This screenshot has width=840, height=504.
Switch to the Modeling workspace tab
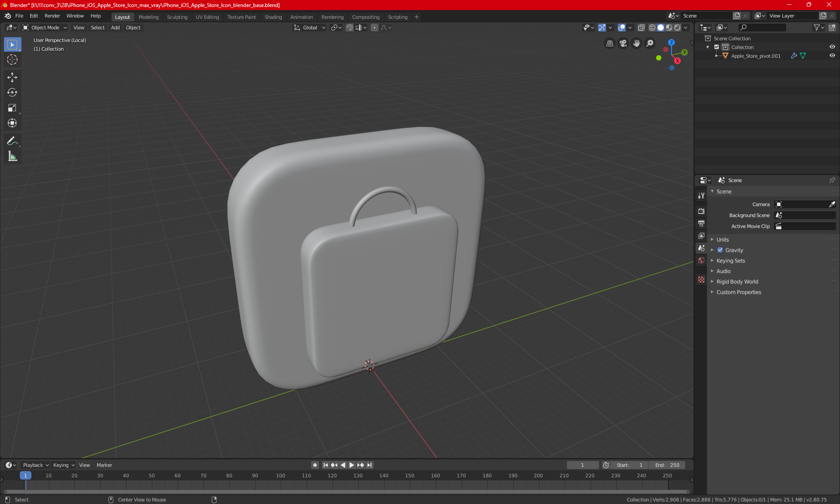point(148,17)
